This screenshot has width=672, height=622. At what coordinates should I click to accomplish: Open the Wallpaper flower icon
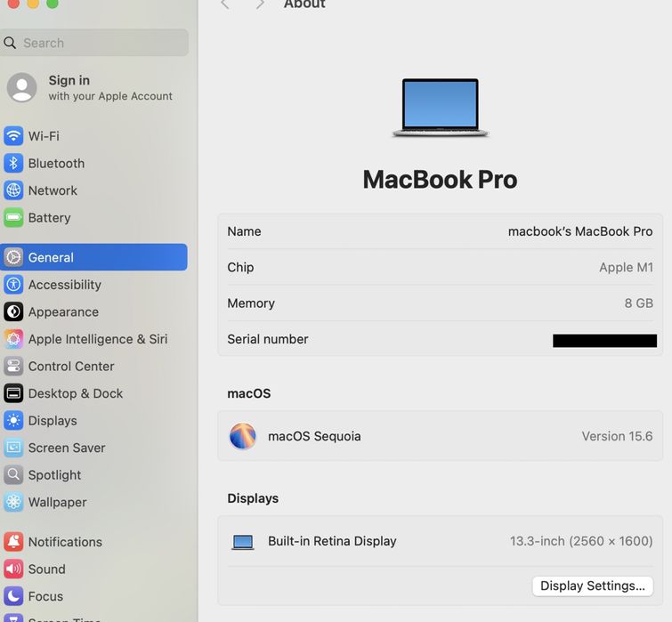point(13,502)
